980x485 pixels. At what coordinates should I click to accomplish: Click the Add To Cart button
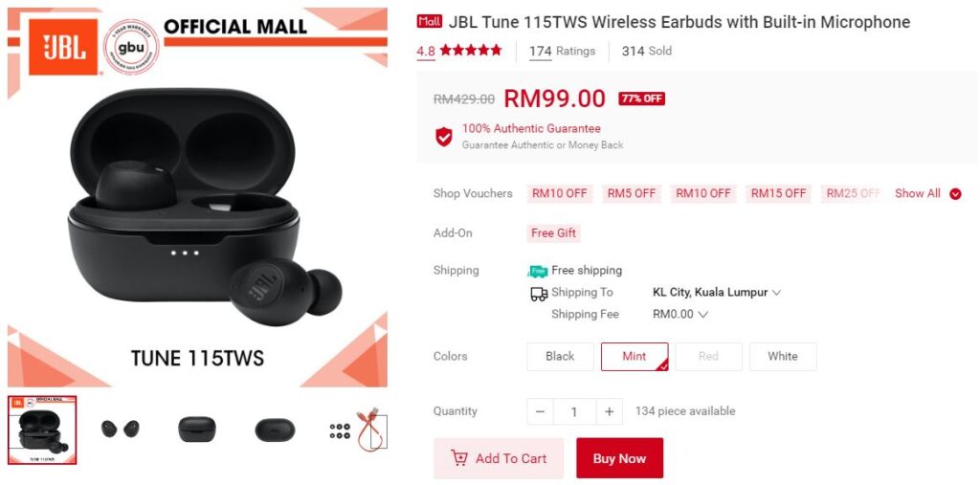[499, 458]
